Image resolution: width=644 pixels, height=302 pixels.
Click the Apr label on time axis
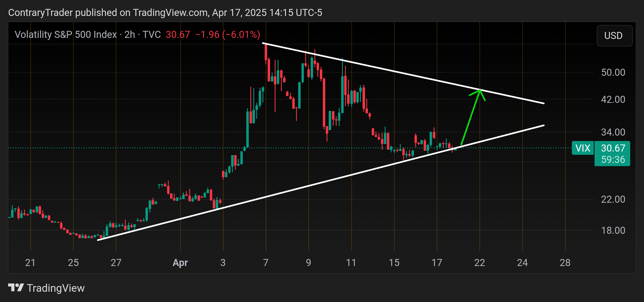[180, 263]
